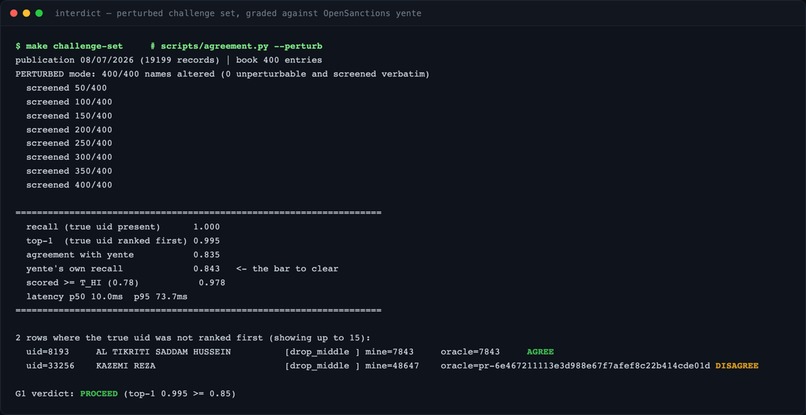Click 'oracle=7843' in the first row
Screen dimensions: 806x415
coord(470,352)
